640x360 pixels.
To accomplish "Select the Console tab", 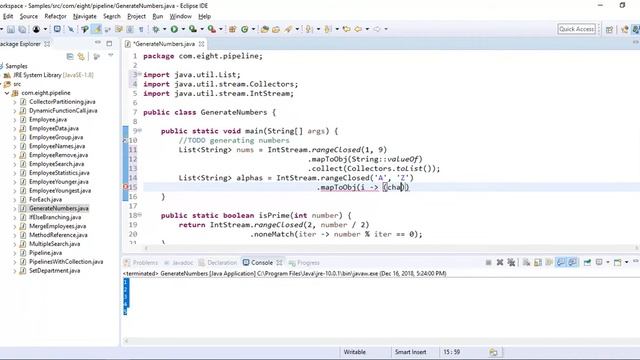I will point(262,262).
